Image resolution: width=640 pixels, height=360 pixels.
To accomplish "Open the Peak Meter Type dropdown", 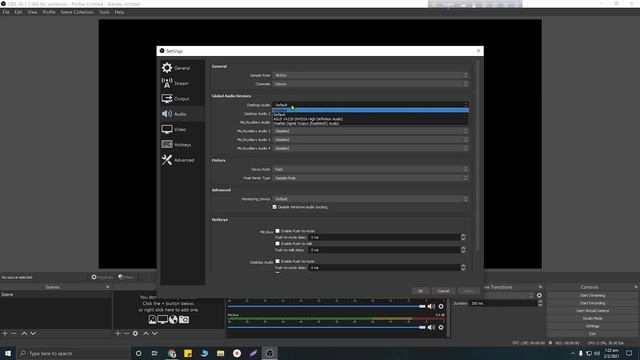I will pyautogui.click(x=371, y=178).
